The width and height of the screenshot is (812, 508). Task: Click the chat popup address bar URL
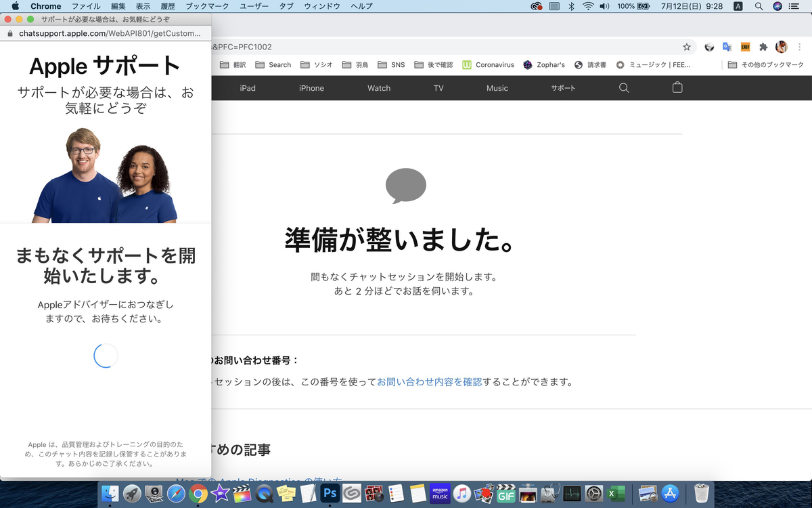[110, 33]
